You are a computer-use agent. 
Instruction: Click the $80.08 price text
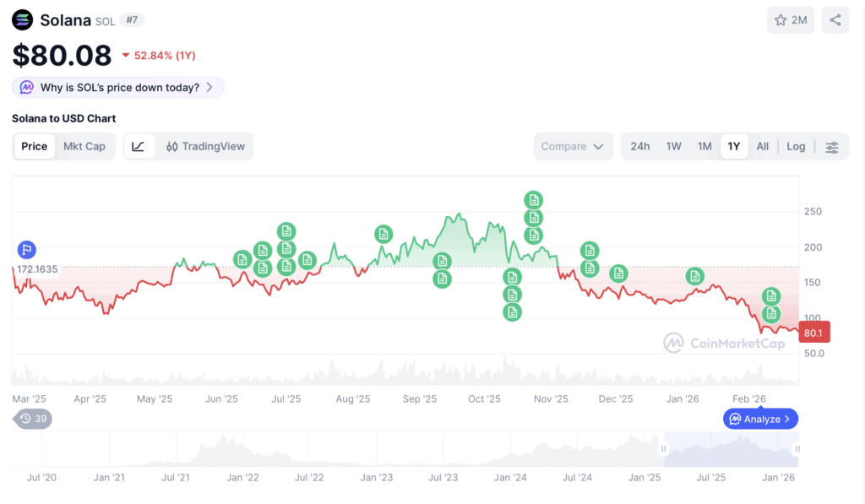(62, 56)
